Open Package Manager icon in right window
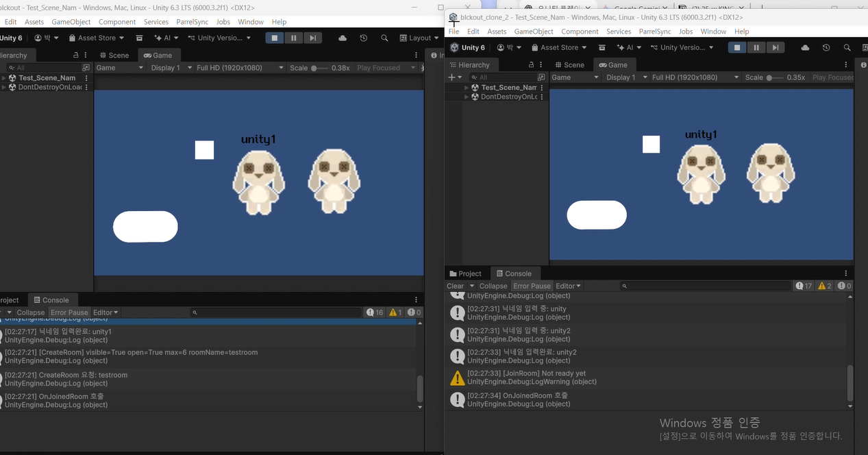Viewport: 868px width, 455px height. point(602,48)
